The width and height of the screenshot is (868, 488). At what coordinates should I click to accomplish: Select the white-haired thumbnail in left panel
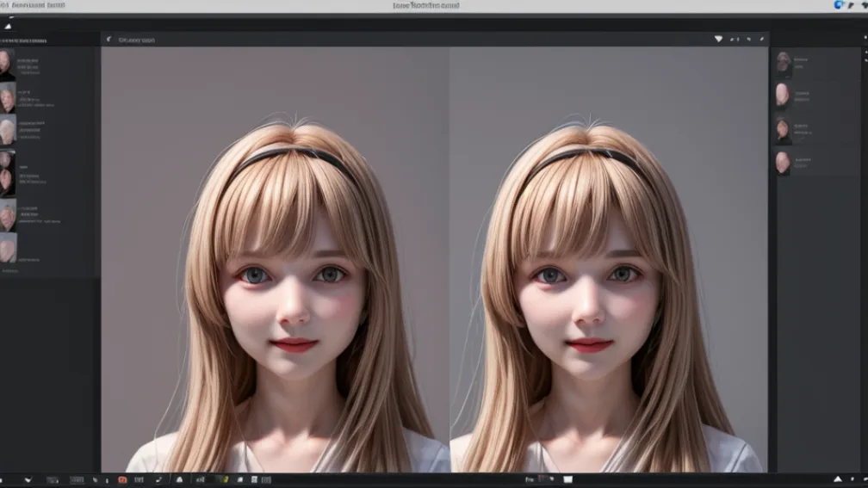(x=7, y=132)
